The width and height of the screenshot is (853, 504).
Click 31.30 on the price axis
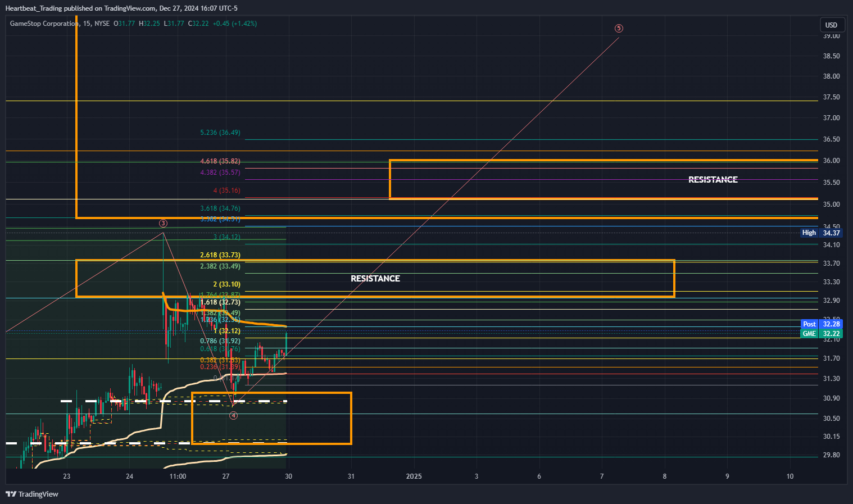click(x=831, y=379)
